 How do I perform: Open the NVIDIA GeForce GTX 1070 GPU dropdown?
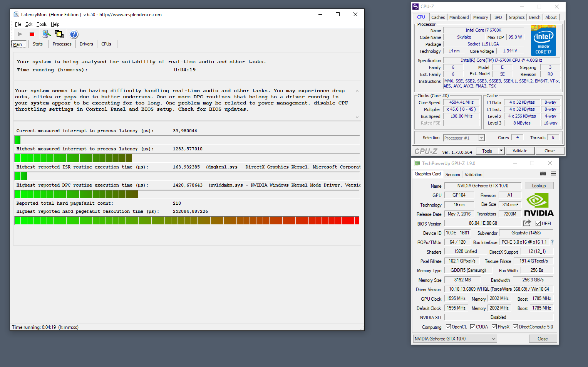(455, 339)
